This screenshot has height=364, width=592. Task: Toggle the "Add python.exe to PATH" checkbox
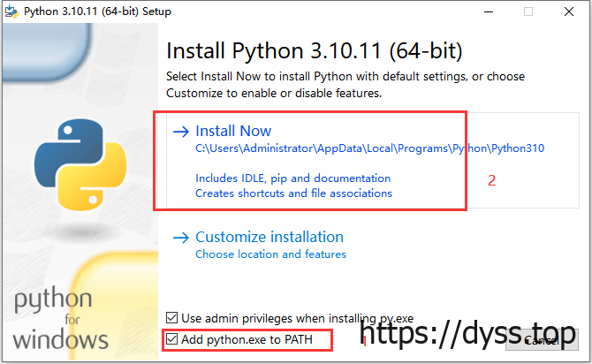tap(171, 339)
